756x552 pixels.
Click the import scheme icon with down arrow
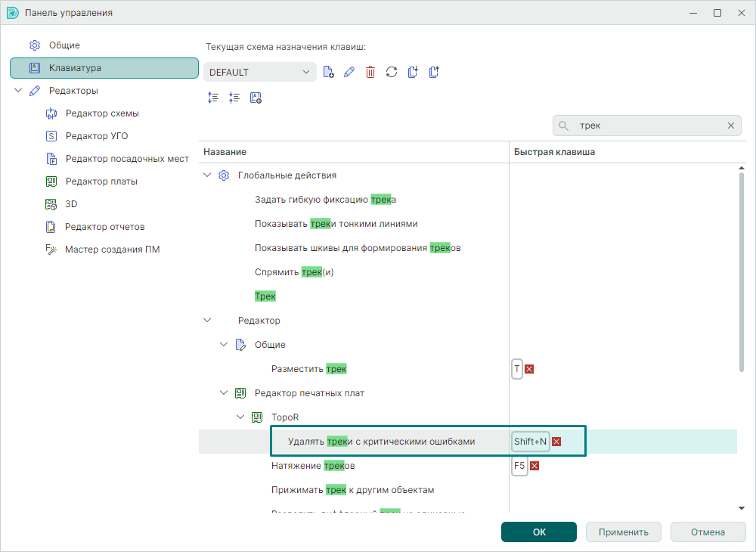[412, 72]
